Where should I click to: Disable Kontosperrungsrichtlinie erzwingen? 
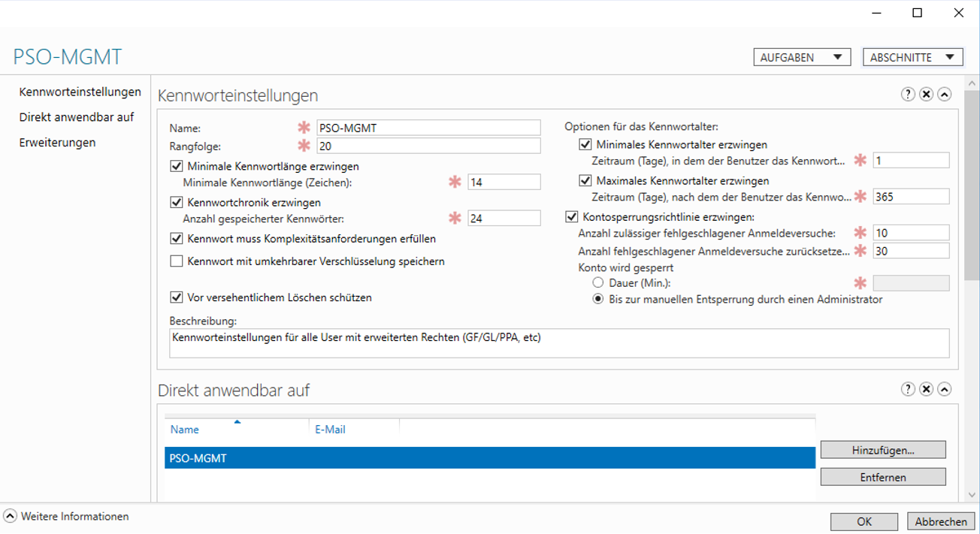(x=572, y=218)
